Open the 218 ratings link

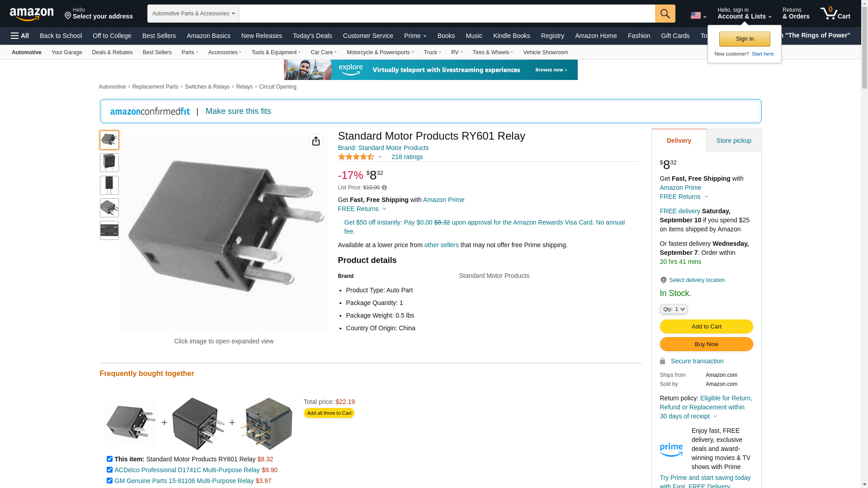pos(407,157)
